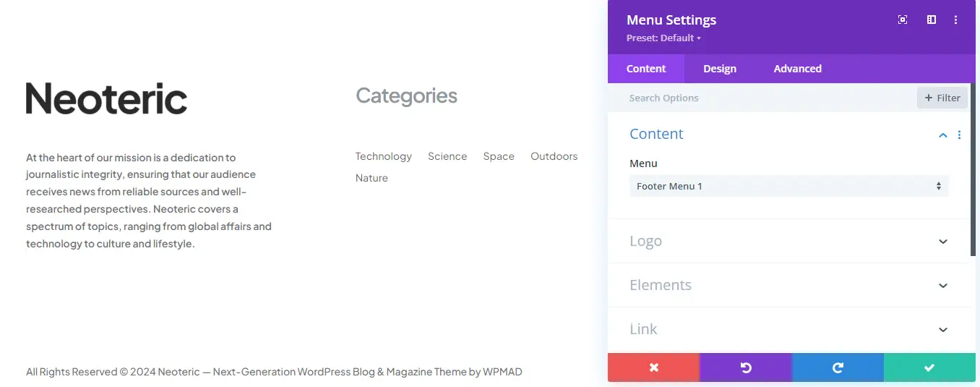Open the Technology category link
The height and width of the screenshot is (387, 980).
click(x=383, y=156)
